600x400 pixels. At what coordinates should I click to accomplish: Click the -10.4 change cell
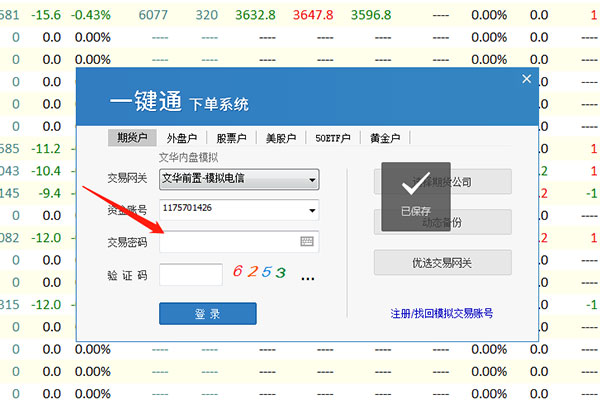46,171
